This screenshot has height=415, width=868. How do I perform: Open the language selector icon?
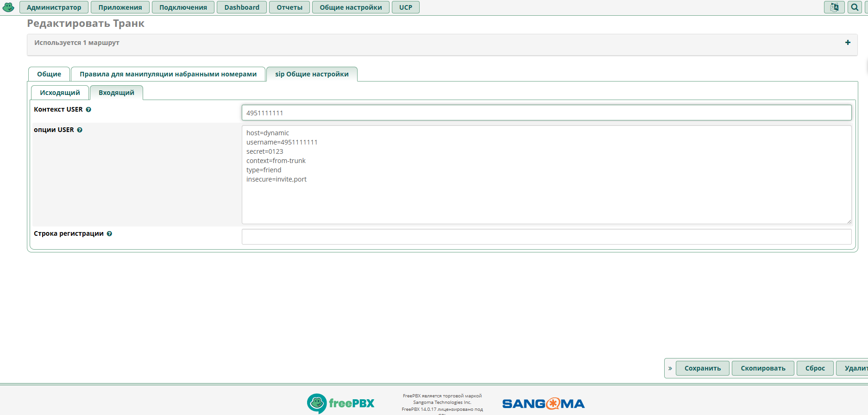click(x=834, y=7)
